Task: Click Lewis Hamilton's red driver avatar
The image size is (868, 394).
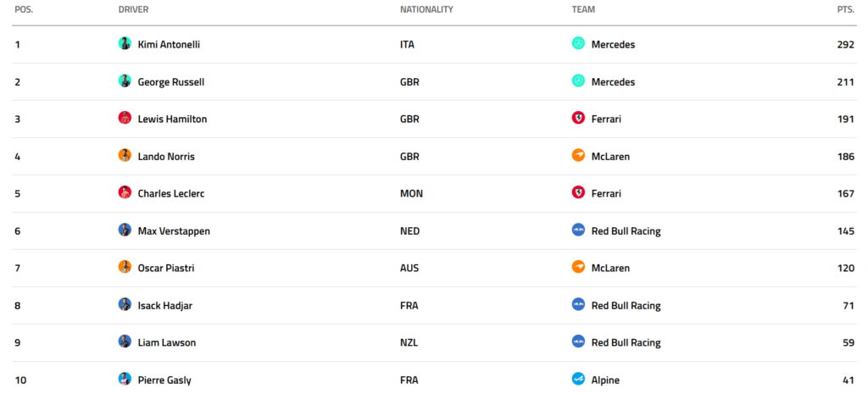Action: pos(125,118)
